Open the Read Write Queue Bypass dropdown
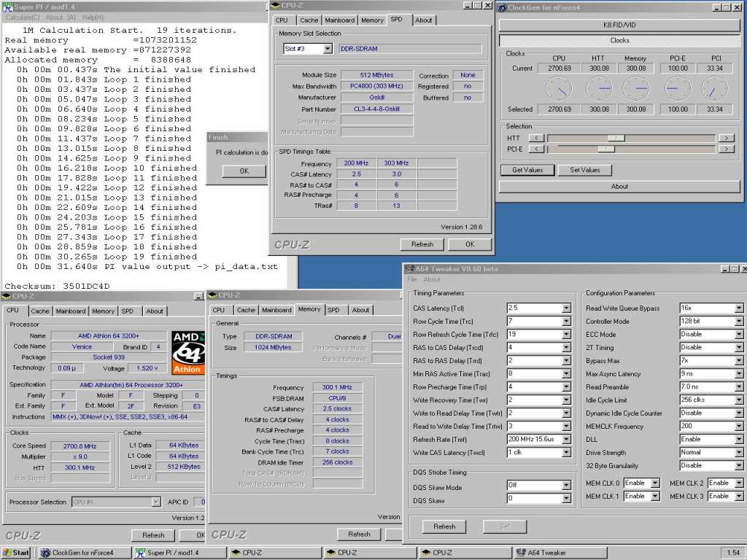 (738, 308)
